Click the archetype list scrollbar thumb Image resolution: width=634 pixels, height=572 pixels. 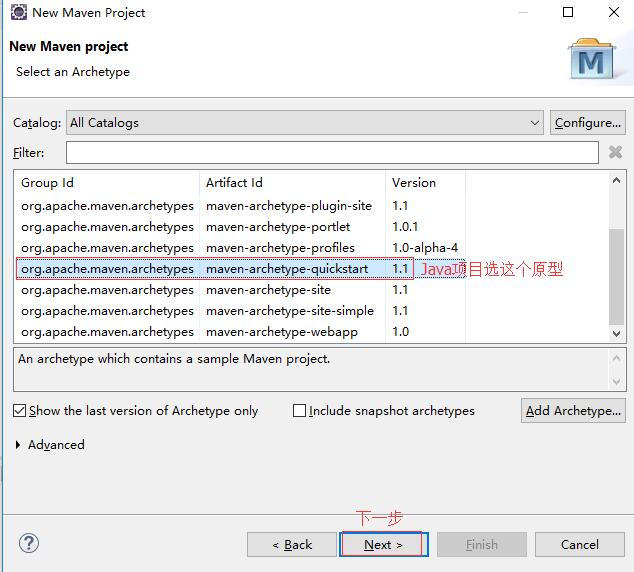(x=616, y=277)
